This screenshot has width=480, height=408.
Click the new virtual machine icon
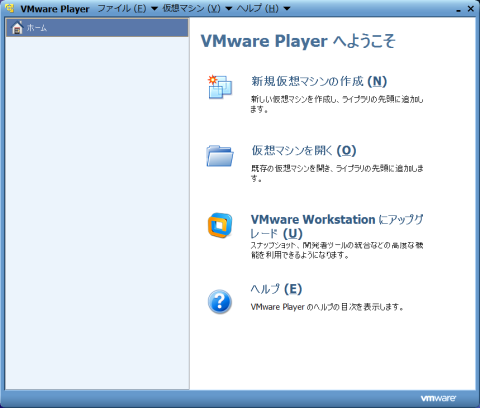(x=220, y=87)
